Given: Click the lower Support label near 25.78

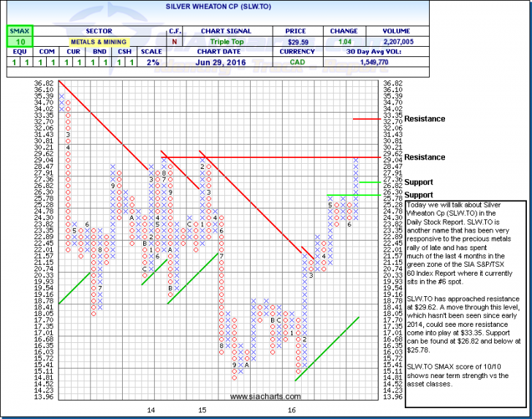Looking at the screenshot, I should click(419, 195).
